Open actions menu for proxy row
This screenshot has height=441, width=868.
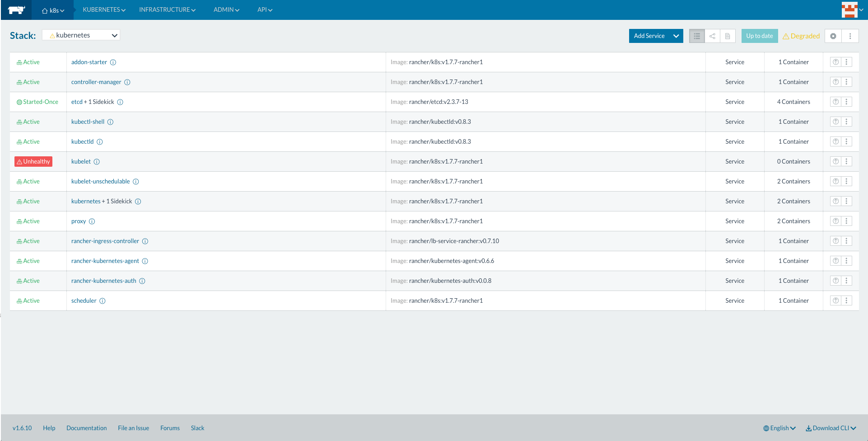[847, 221]
